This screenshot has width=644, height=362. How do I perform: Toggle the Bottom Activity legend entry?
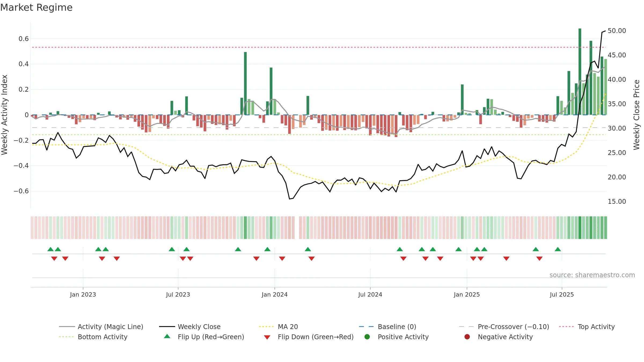point(93,337)
